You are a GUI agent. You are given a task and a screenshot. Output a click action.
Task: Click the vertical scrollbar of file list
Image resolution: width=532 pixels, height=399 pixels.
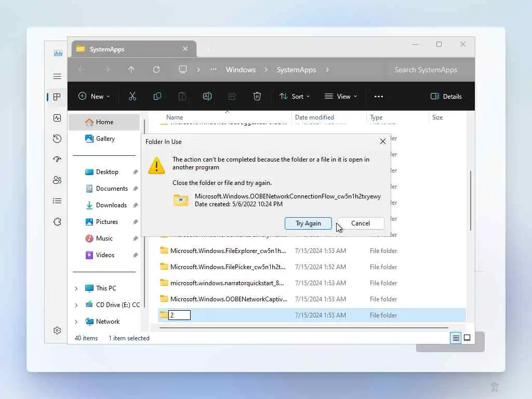tap(471, 201)
